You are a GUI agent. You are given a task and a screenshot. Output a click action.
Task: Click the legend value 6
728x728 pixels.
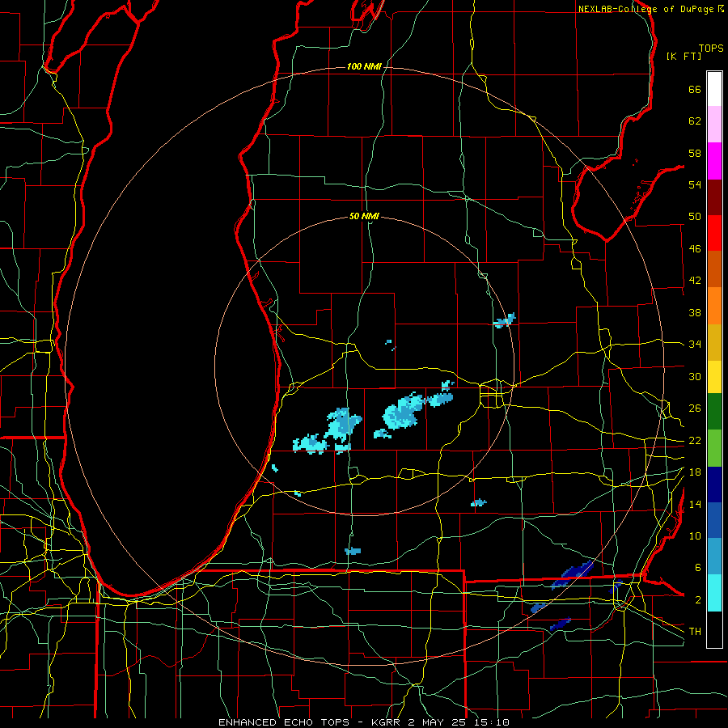[x=697, y=568]
